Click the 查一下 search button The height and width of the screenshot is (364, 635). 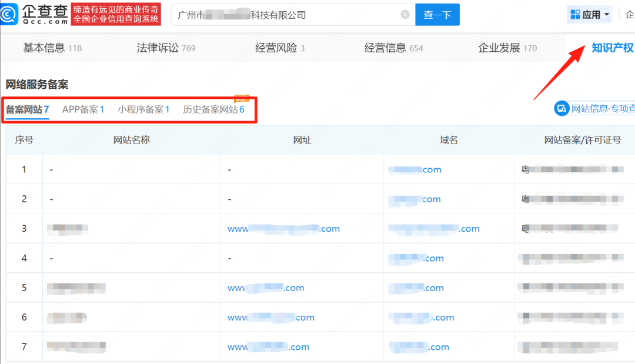pos(437,14)
